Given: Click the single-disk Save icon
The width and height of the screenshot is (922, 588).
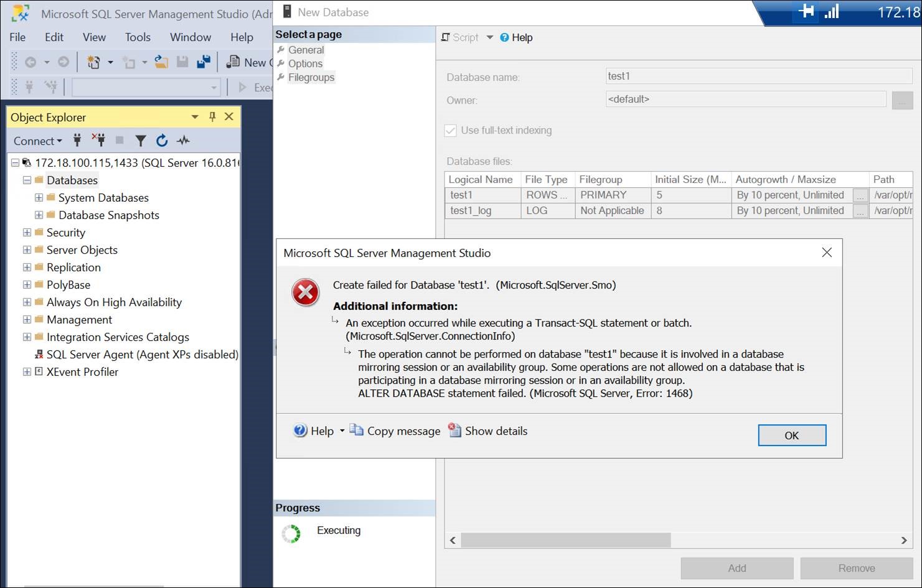Looking at the screenshot, I should coord(182,62).
